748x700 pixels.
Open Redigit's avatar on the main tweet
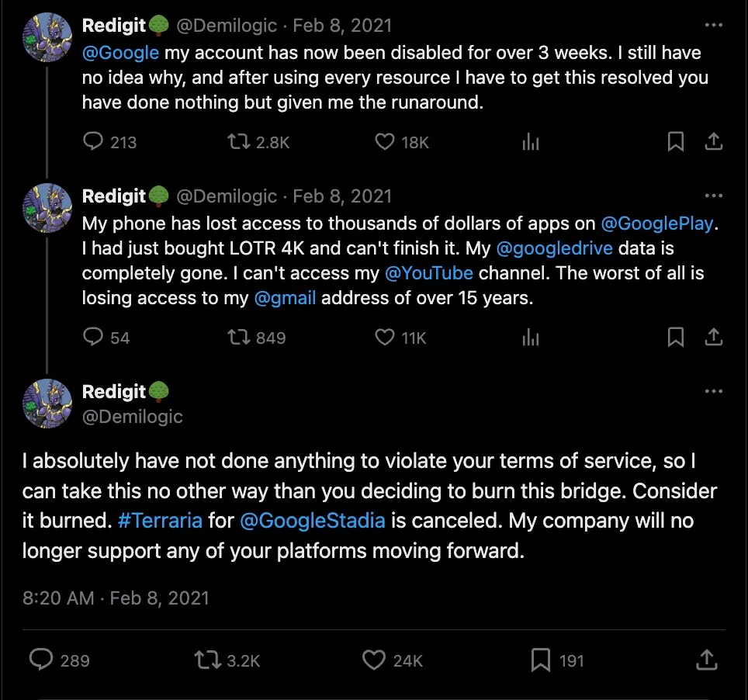(x=47, y=404)
